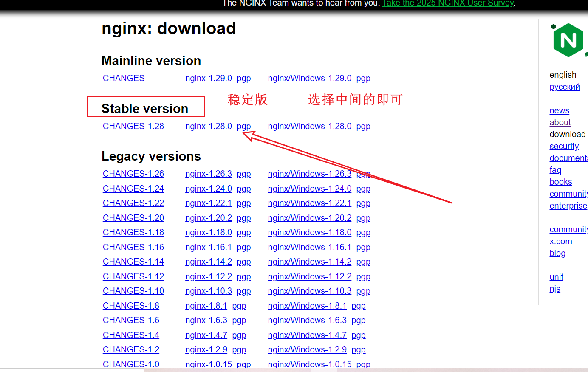Open the books page

[x=561, y=182]
